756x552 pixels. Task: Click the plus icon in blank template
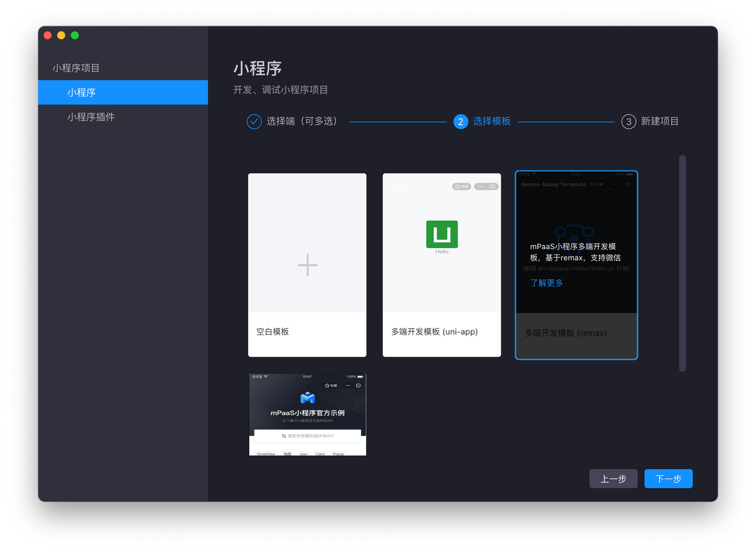[x=308, y=265]
